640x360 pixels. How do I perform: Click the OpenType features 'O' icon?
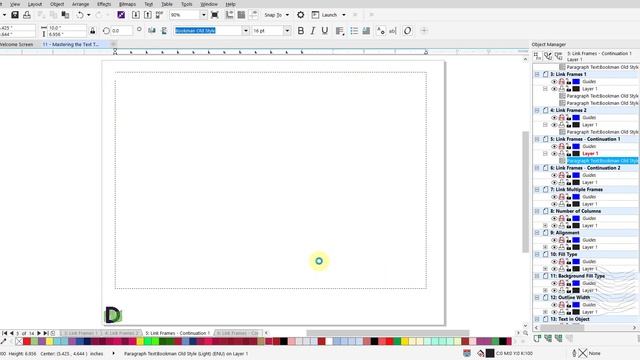407,31
